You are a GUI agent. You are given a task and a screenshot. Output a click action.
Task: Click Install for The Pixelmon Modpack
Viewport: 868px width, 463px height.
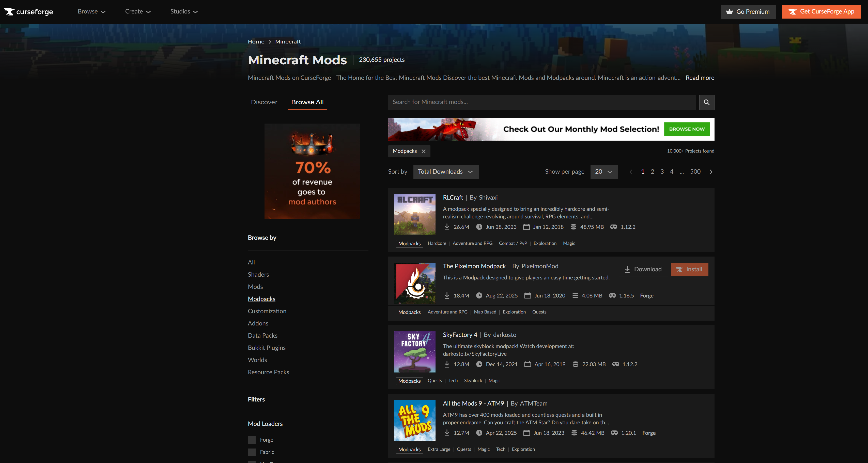[x=689, y=270]
